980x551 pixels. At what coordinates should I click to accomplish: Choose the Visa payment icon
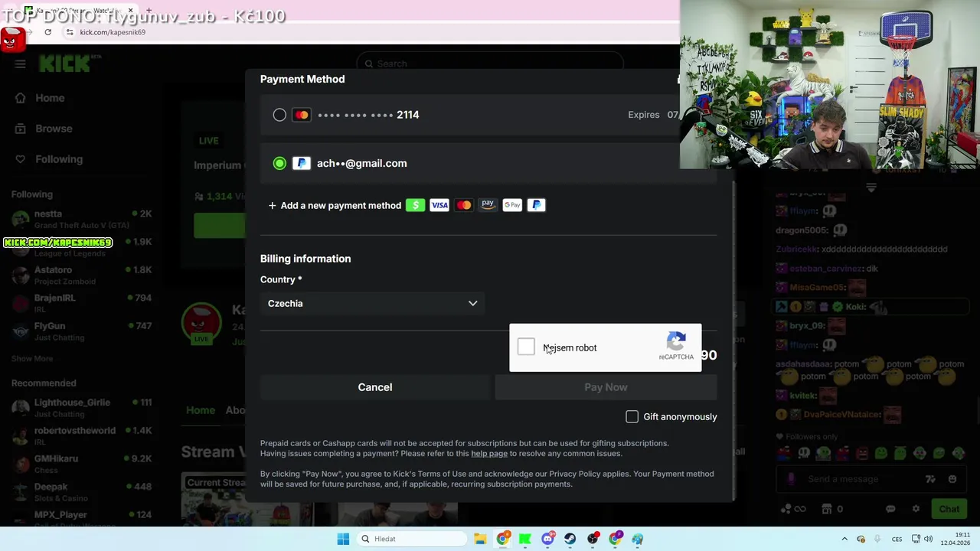439,204
